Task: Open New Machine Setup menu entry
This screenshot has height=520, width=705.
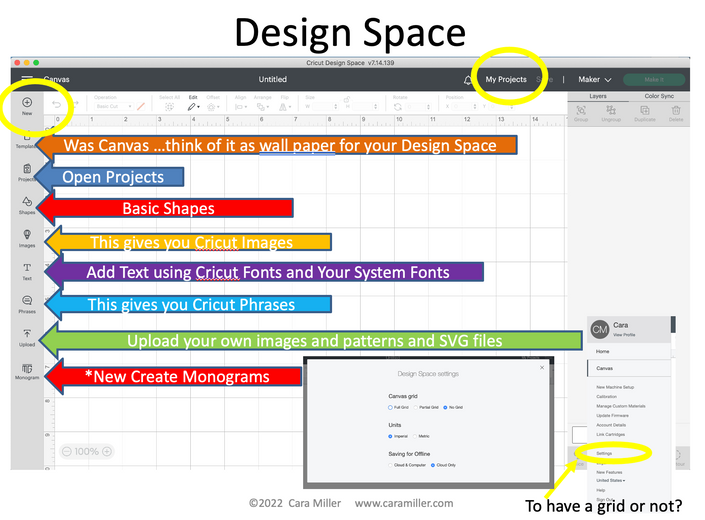Action: pos(615,387)
